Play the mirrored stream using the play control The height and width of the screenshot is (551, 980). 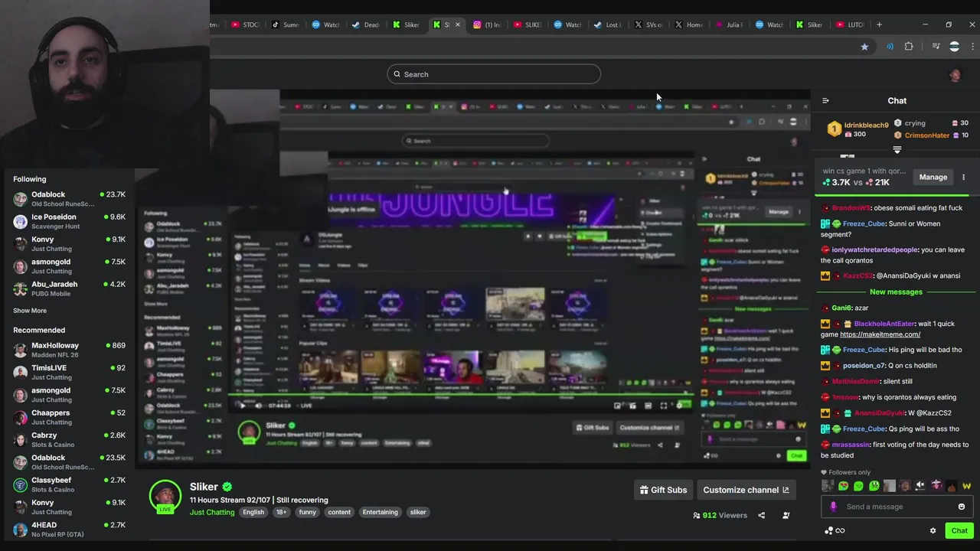(243, 406)
